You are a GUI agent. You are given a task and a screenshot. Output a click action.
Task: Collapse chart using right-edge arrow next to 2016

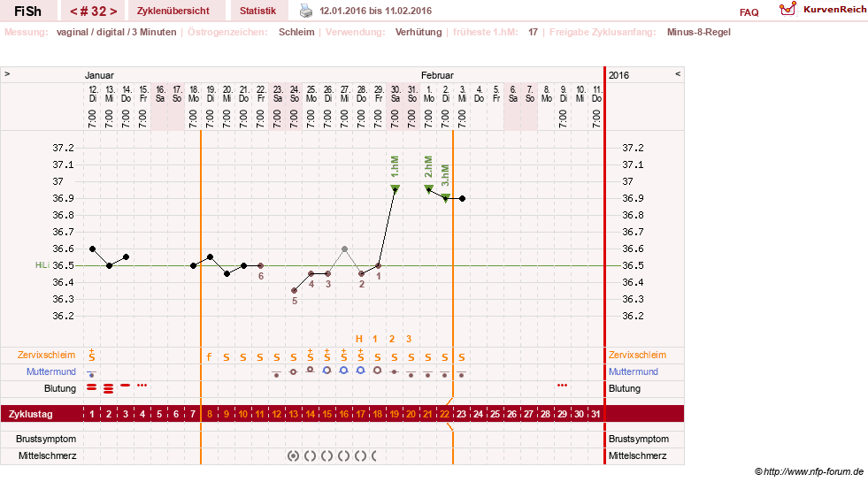(x=678, y=73)
